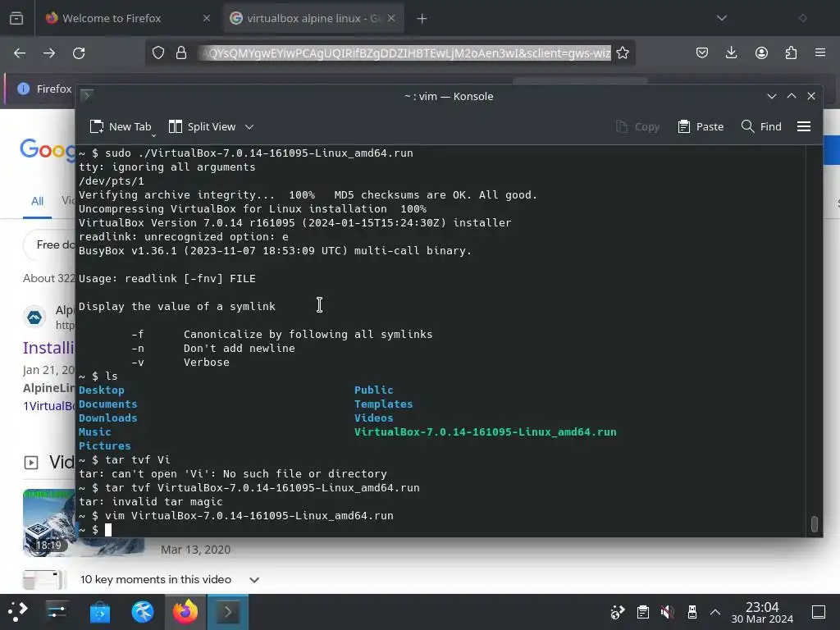
Task: Reload the current Firefox page
Action: point(79,53)
